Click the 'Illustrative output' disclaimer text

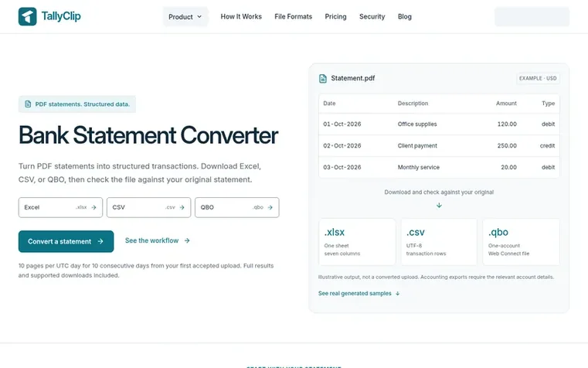click(436, 278)
